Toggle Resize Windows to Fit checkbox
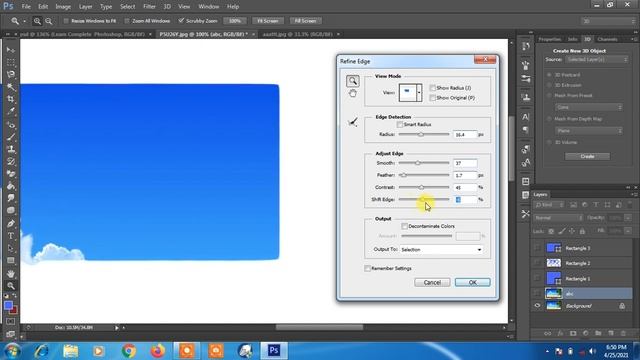This screenshot has height=360, width=640. pos(66,21)
